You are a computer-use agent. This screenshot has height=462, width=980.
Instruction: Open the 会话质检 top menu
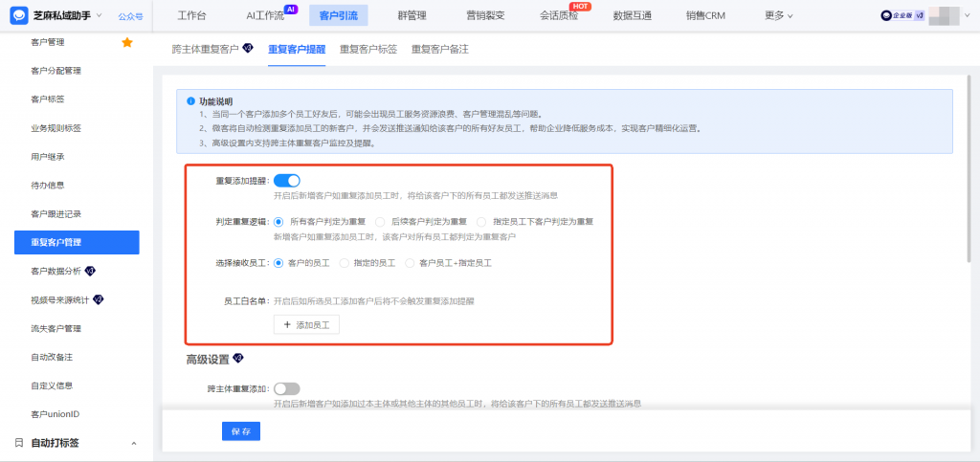559,15
